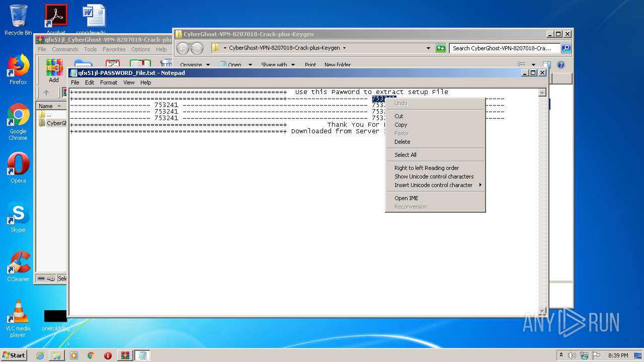Click the 8:39 PM system clock

[x=618, y=355]
